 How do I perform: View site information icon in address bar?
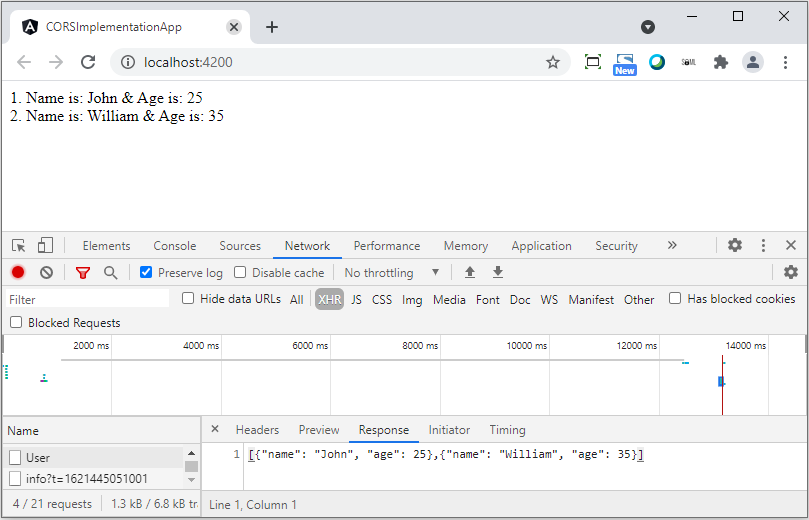point(128,62)
